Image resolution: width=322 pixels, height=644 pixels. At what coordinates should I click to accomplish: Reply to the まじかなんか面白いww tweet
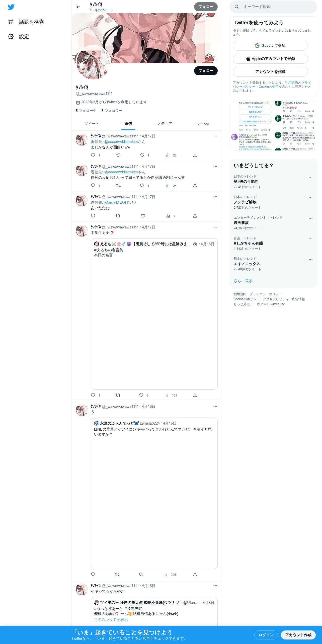[93, 155]
